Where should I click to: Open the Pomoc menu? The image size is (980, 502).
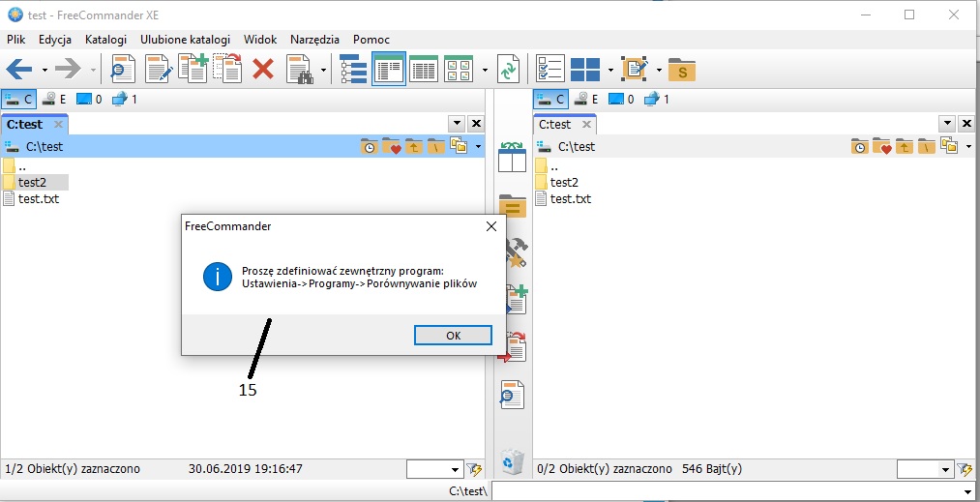371,40
